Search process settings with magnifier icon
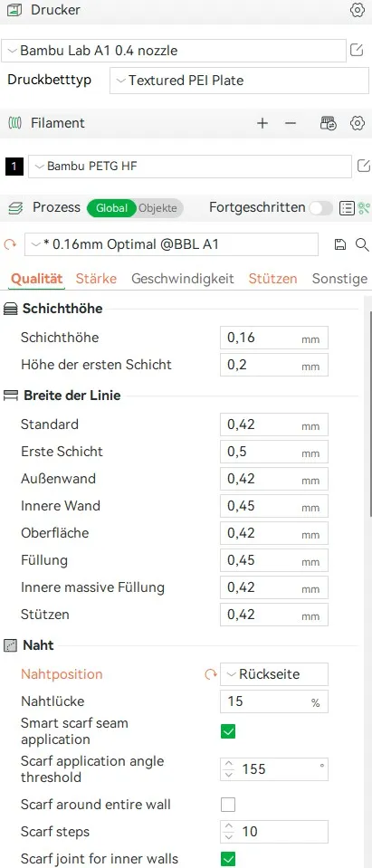Image resolution: width=372 pixels, height=868 pixels. pyautogui.click(x=362, y=244)
